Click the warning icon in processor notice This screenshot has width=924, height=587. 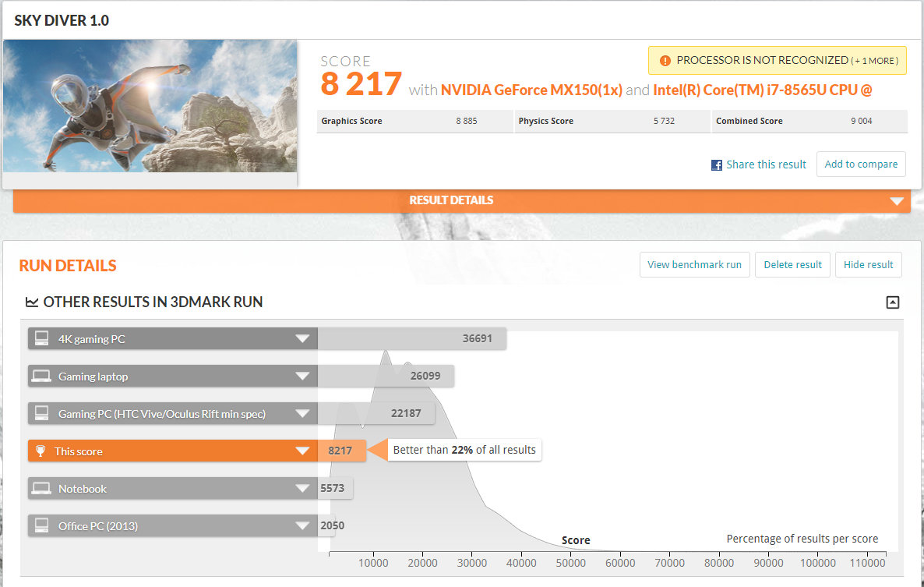tap(665, 61)
